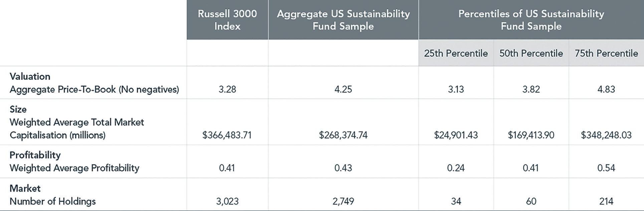Select the 75th percentile cap $348,248.03
Screen dimensions: 644x211
(606, 135)
